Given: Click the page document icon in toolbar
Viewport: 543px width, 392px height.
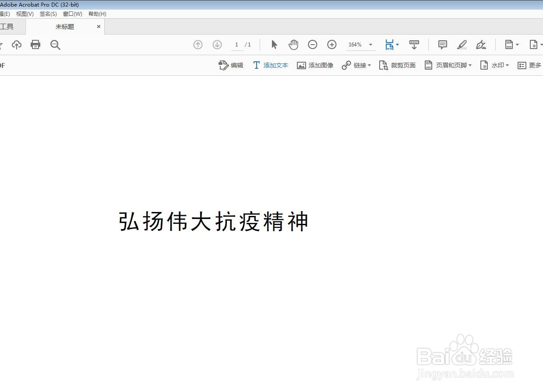Looking at the screenshot, I should coord(509,45).
